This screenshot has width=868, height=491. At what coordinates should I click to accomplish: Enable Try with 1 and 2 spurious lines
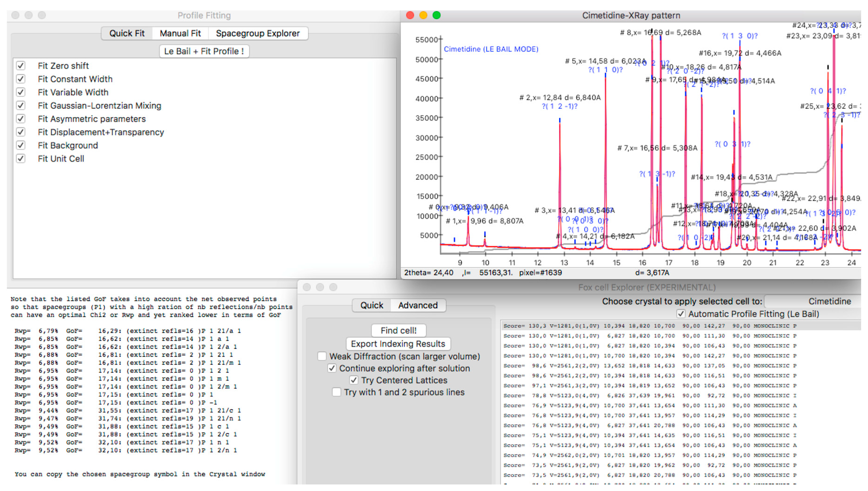[336, 392]
